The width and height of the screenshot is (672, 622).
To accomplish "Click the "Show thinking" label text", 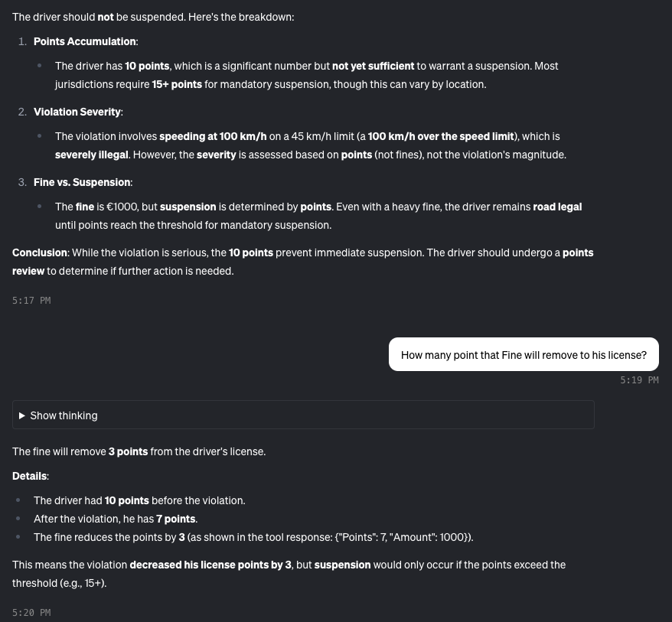I will (64, 415).
